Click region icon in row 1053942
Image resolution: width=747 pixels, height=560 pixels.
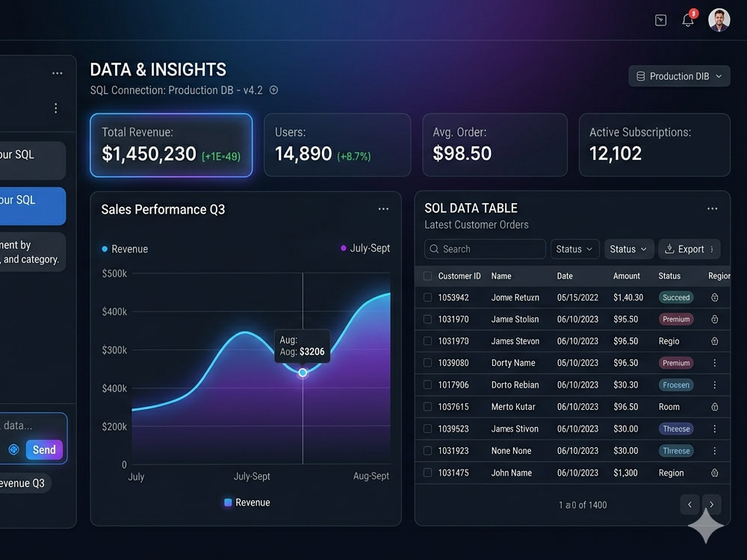pyautogui.click(x=715, y=298)
